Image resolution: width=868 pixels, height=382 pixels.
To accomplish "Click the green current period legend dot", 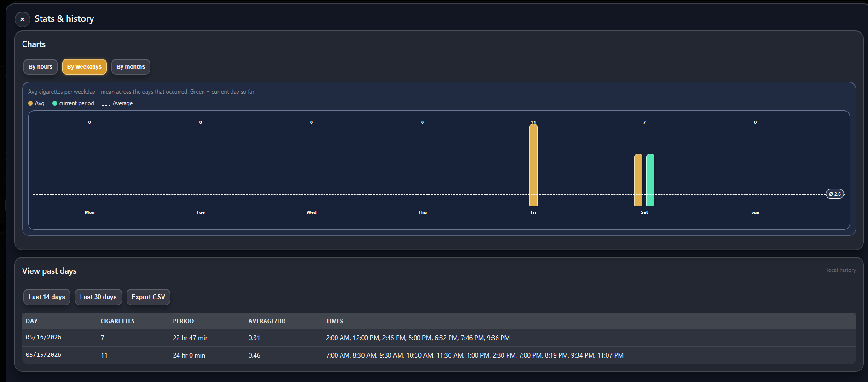I will 55,103.
